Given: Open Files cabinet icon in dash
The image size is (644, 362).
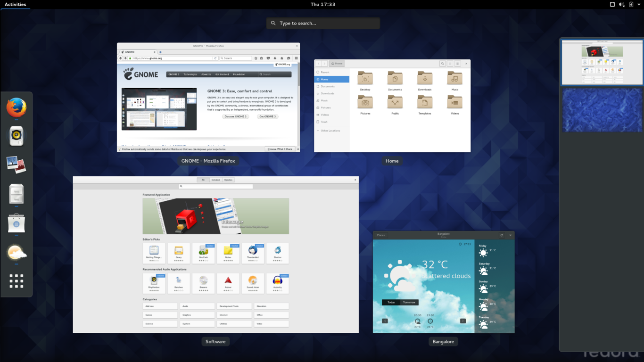Looking at the screenshot, I should (x=17, y=194).
